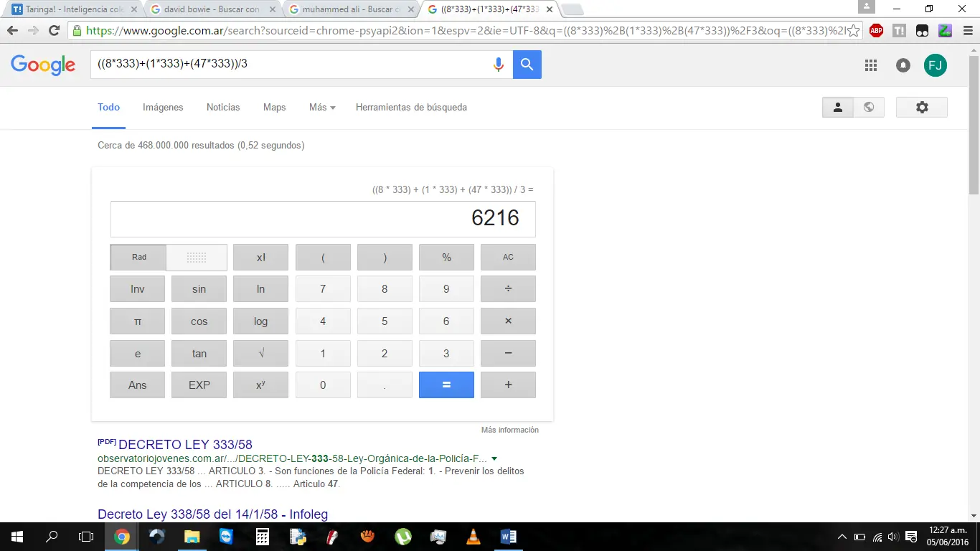Open VLC media player from taskbar
Image resolution: width=980 pixels, height=551 pixels.
pyautogui.click(x=473, y=537)
